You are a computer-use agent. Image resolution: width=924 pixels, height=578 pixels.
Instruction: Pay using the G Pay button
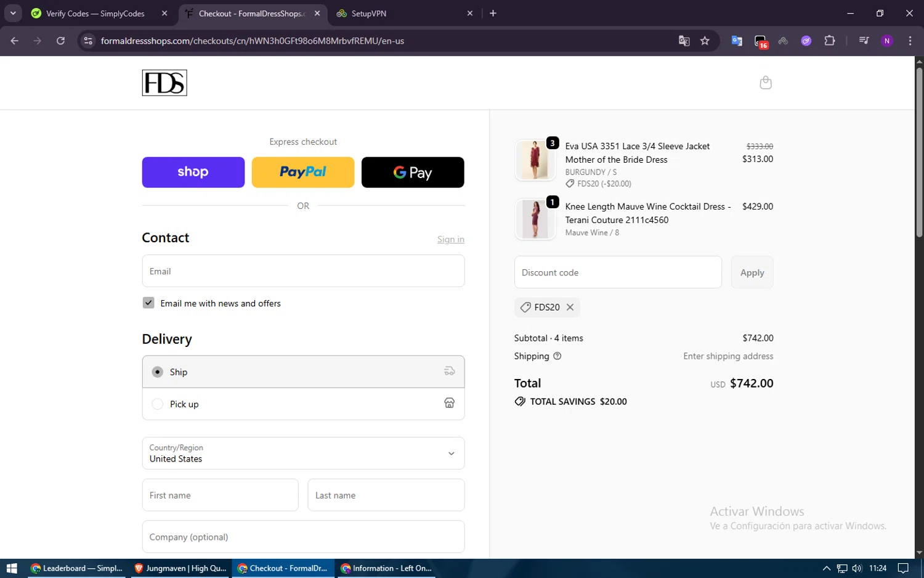(x=413, y=172)
